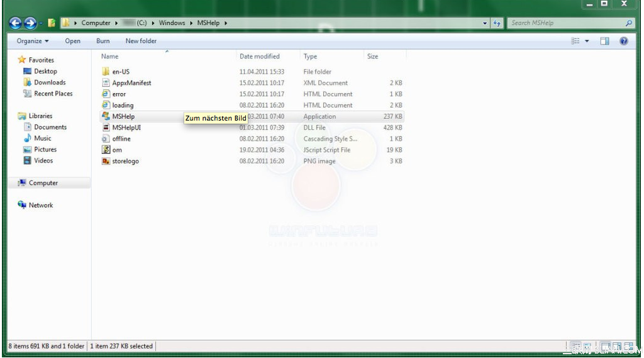The width and height of the screenshot is (644, 358).
Task: Go forward with the Forward arrow button
Action: (x=30, y=23)
